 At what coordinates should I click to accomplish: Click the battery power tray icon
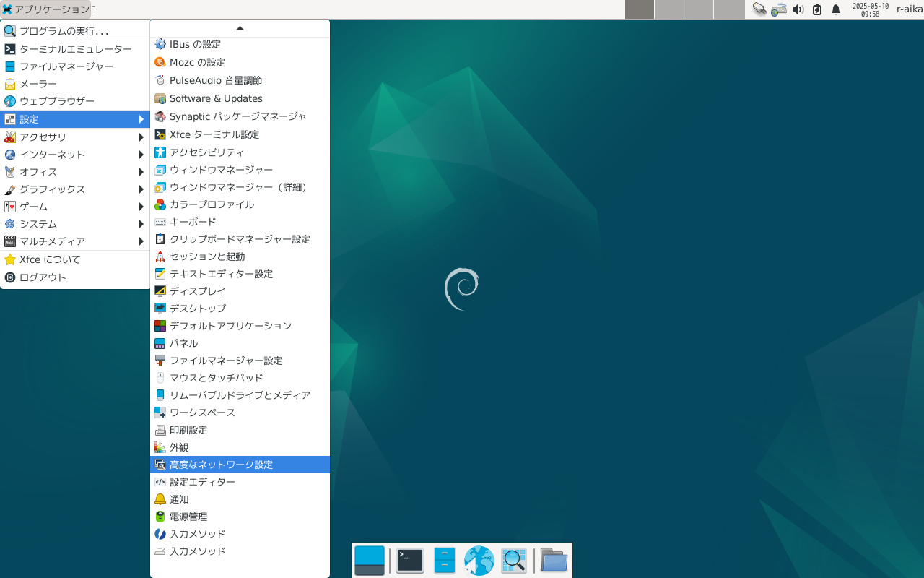(x=817, y=9)
